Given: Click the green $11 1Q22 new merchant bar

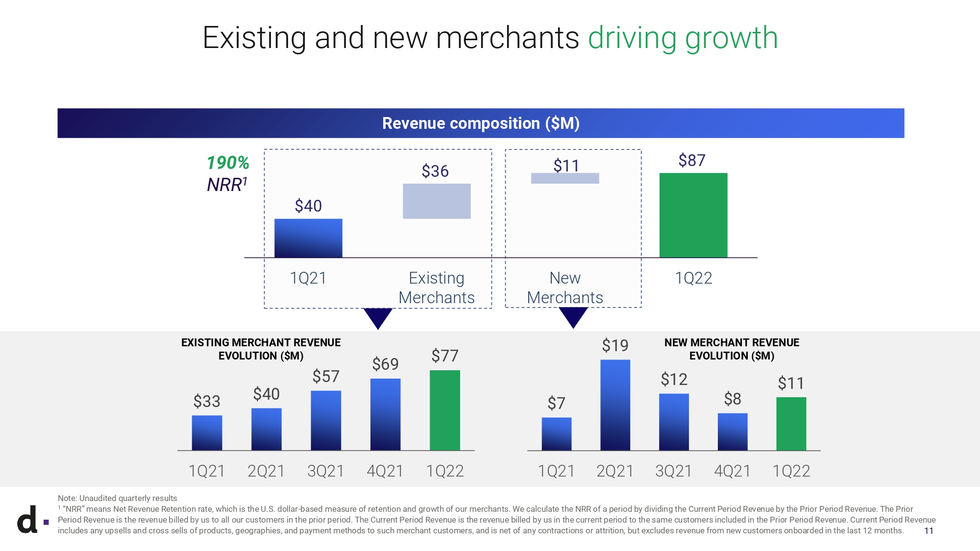Looking at the screenshot, I should pyautogui.click(x=791, y=424).
